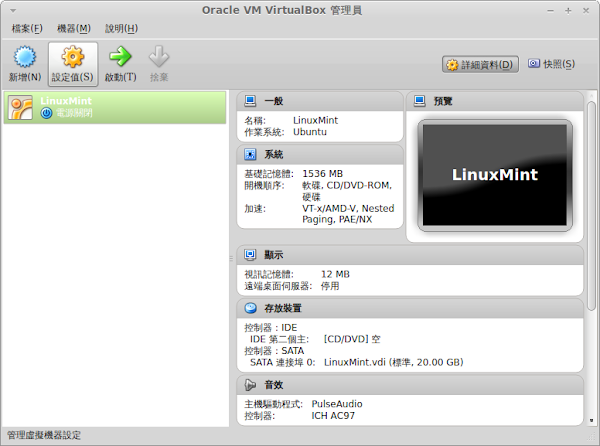
Task: Open the Help (說明) menu
Action: pyautogui.click(x=121, y=28)
